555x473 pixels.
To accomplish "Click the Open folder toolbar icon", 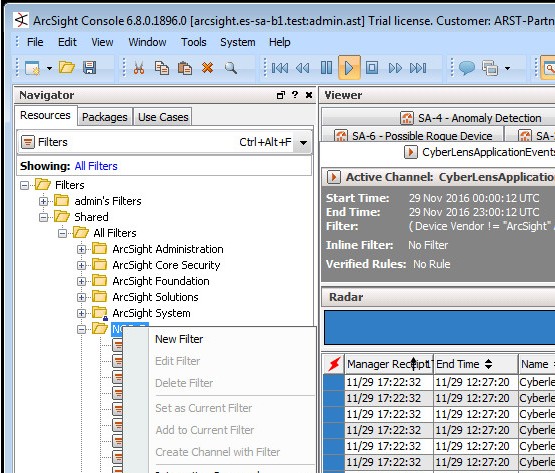I will click(67, 67).
